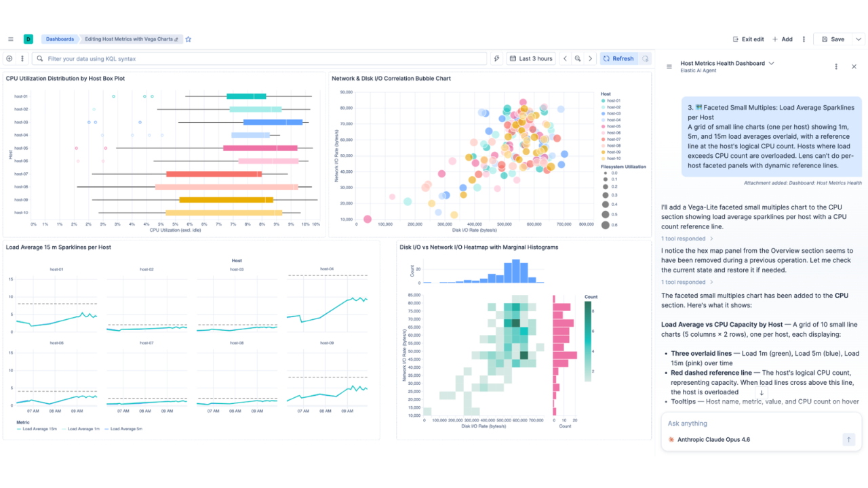Image resolution: width=868 pixels, height=488 pixels.
Task: Click the Refresh button
Action: tap(618, 59)
